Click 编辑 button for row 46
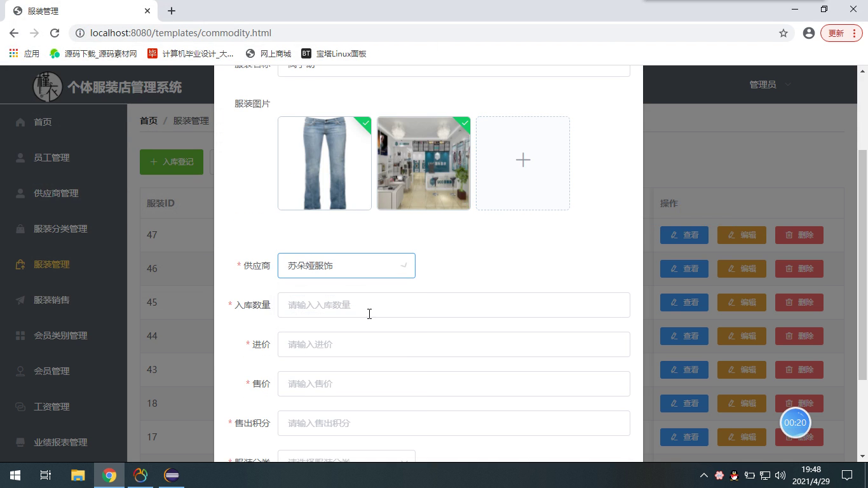This screenshot has height=488, width=868. [x=742, y=269]
